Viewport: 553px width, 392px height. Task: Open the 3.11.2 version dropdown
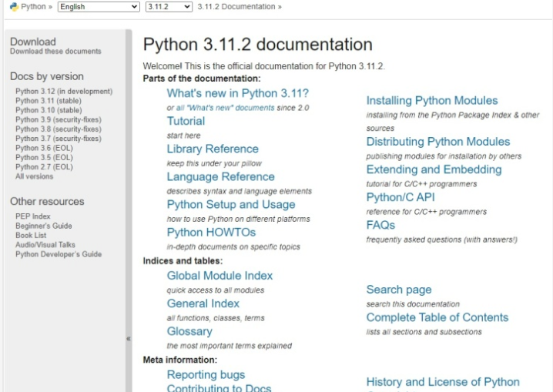(169, 7)
